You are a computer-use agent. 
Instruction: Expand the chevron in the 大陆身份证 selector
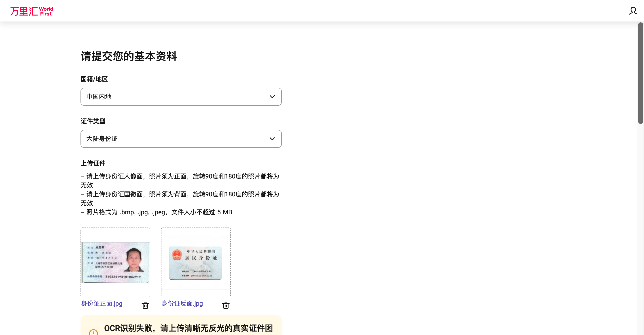(272, 139)
